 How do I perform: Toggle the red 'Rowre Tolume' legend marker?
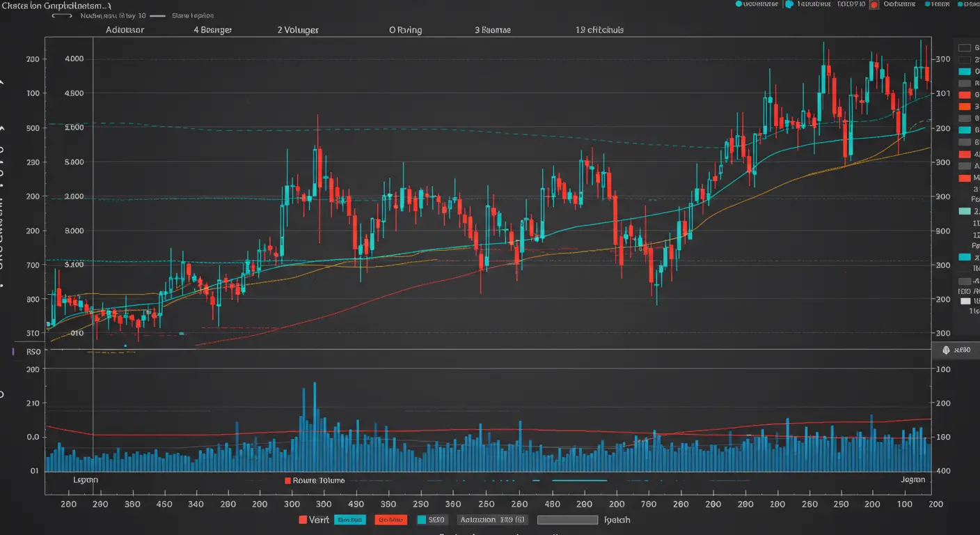pyautogui.click(x=287, y=480)
